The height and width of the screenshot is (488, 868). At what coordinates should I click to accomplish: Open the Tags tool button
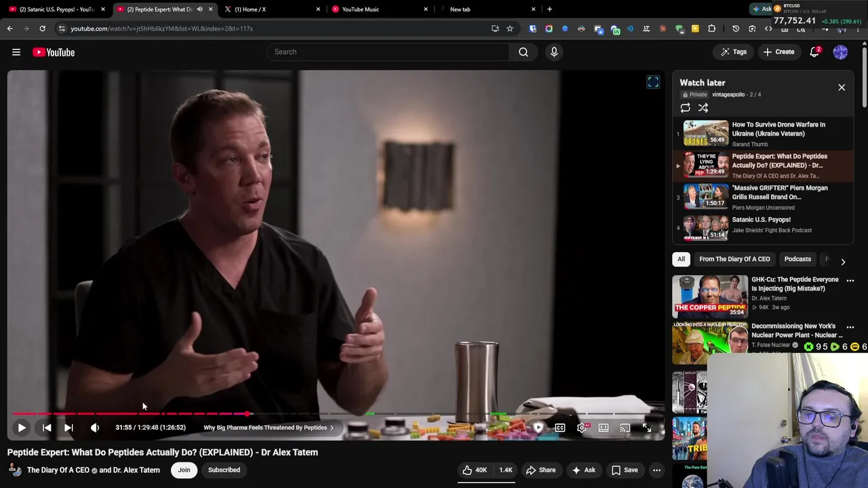point(733,52)
